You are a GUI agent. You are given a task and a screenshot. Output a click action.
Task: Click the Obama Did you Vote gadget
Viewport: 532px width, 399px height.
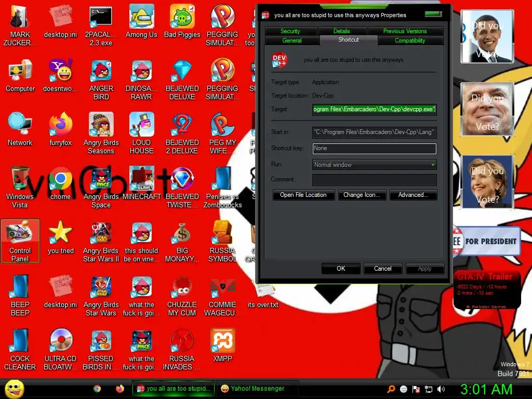coord(487,36)
